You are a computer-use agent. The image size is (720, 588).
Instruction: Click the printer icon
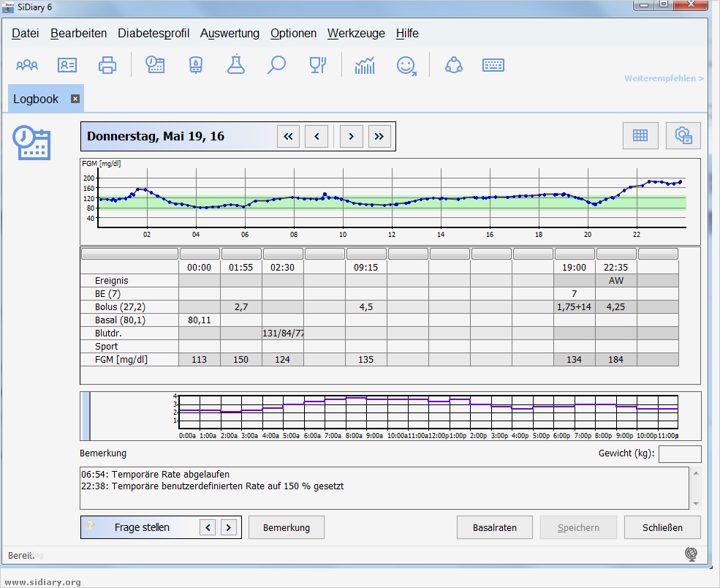(107, 65)
